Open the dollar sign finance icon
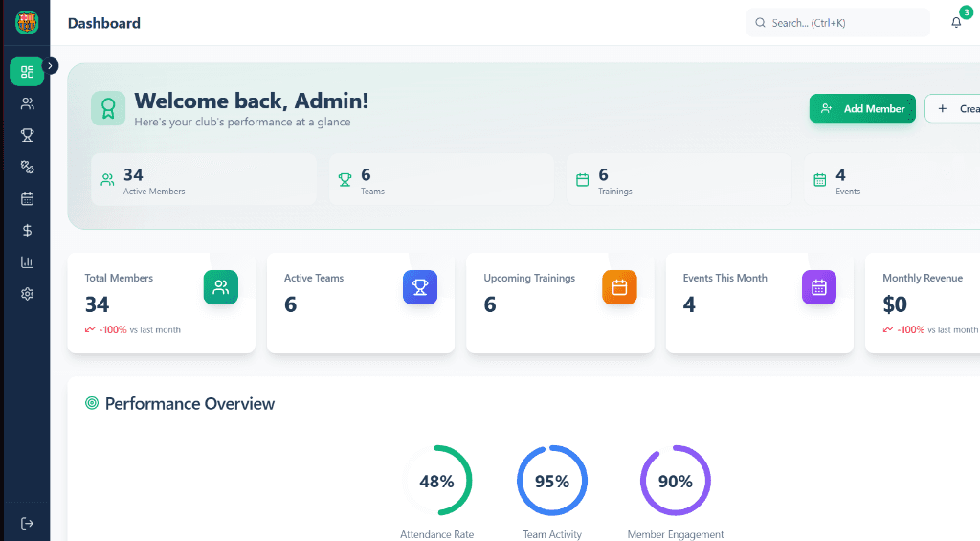The image size is (980, 541). 27,230
